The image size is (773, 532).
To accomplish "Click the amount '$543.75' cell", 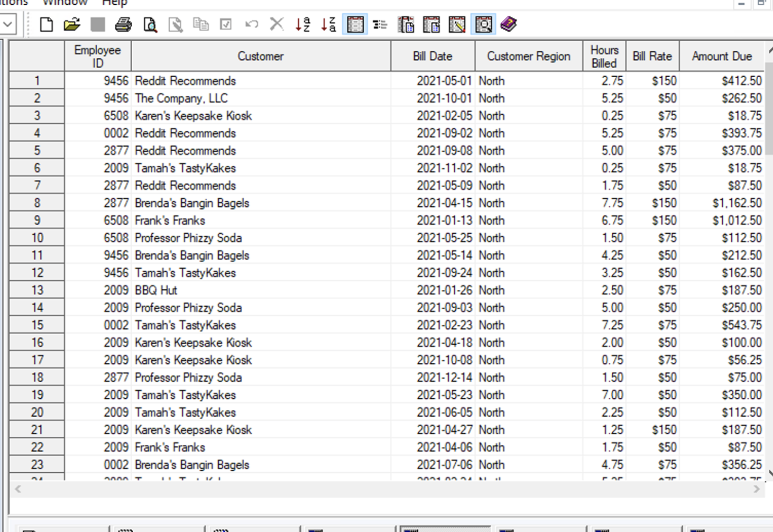I will [722, 325].
